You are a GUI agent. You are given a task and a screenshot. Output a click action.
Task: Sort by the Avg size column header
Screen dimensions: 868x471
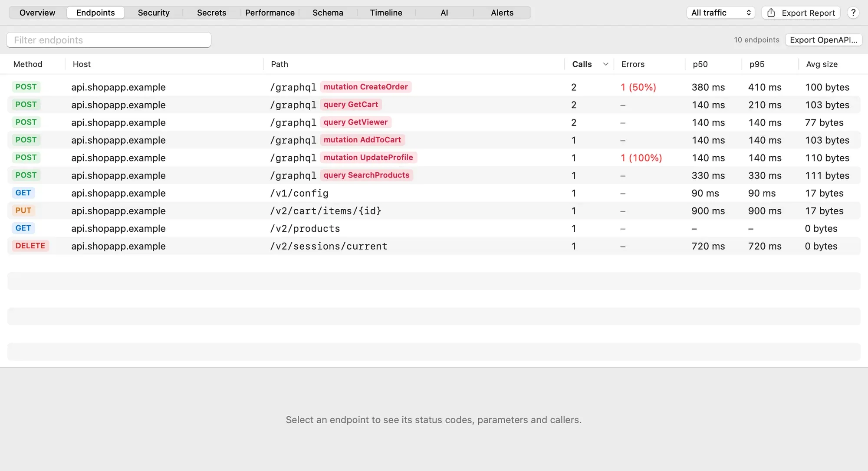pos(822,64)
